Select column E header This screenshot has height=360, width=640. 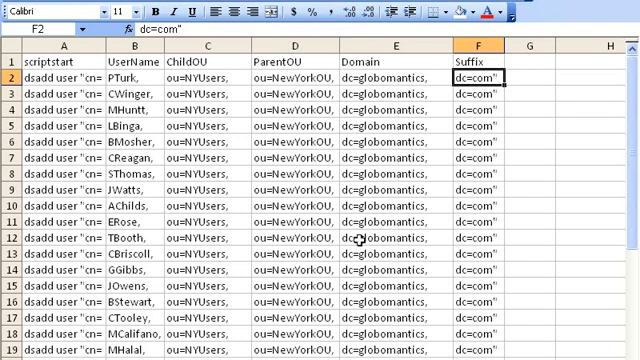point(396,46)
